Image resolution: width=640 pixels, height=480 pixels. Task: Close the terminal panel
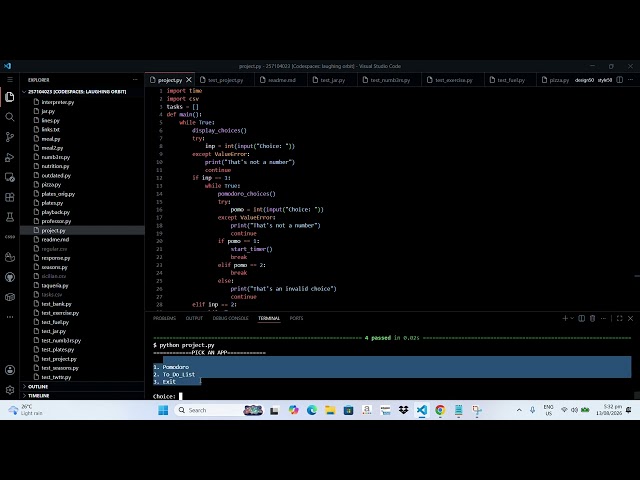point(631,318)
